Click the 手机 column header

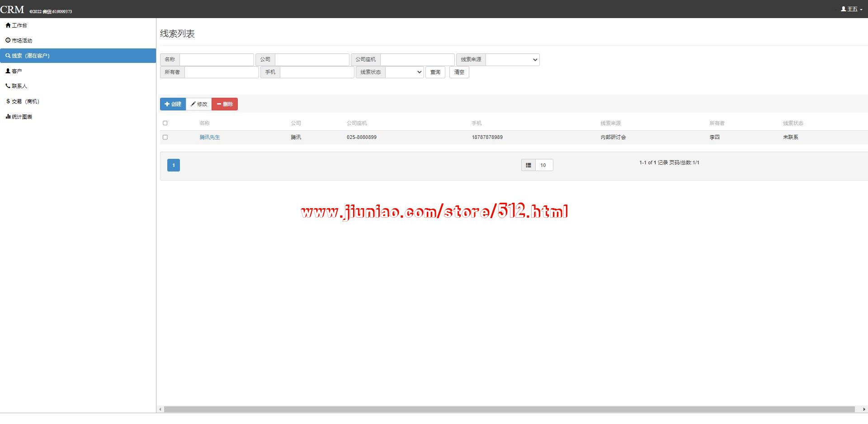(x=477, y=123)
